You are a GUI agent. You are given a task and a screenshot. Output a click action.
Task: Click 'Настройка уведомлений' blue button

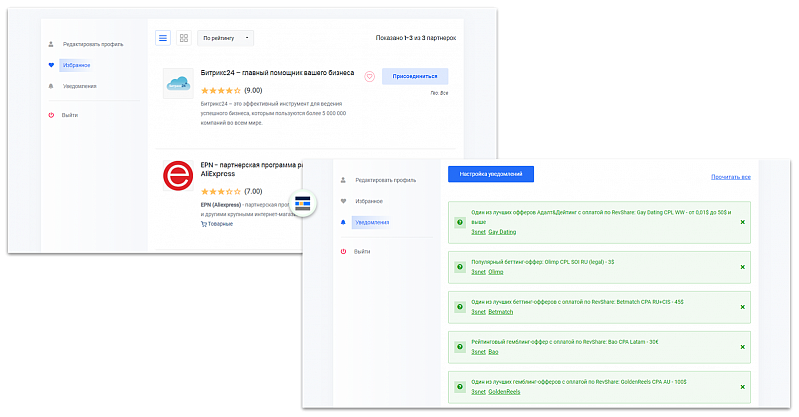pos(491,174)
